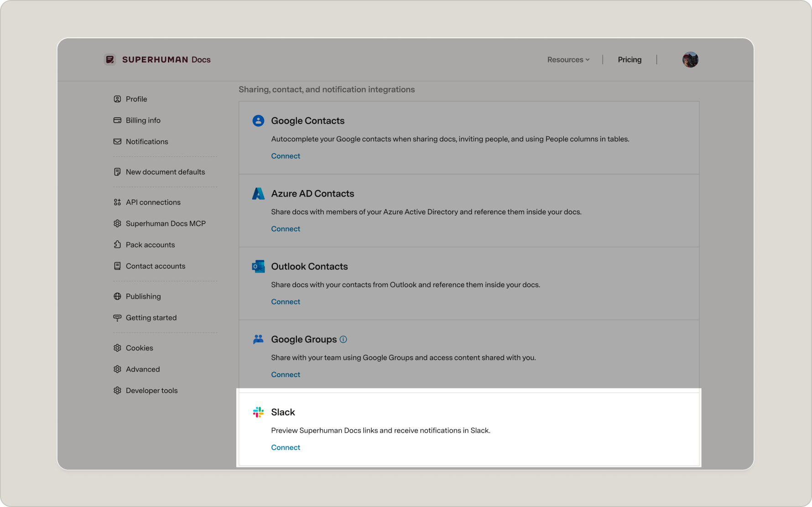Open Cookies settings
The height and width of the screenshot is (507, 812).
(139, 348)
